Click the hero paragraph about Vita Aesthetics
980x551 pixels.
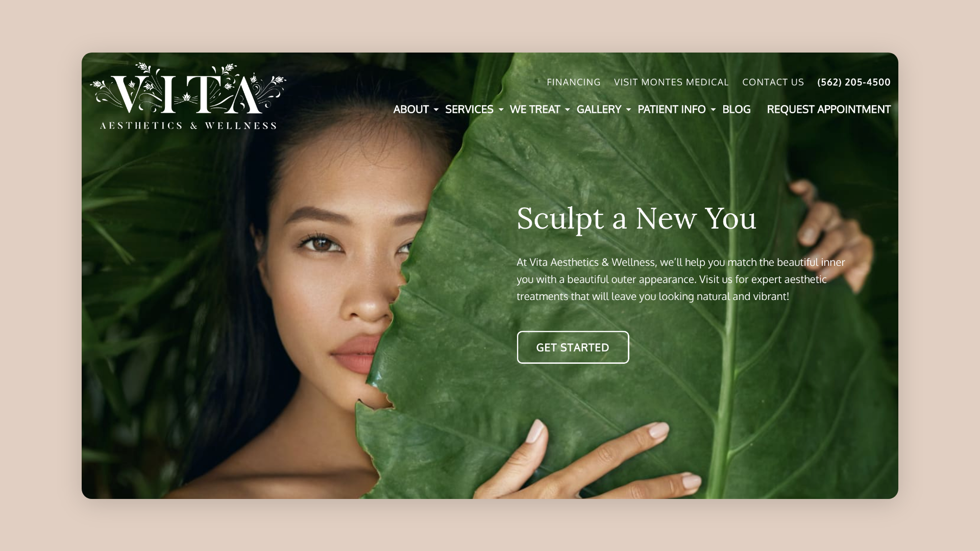681,279
